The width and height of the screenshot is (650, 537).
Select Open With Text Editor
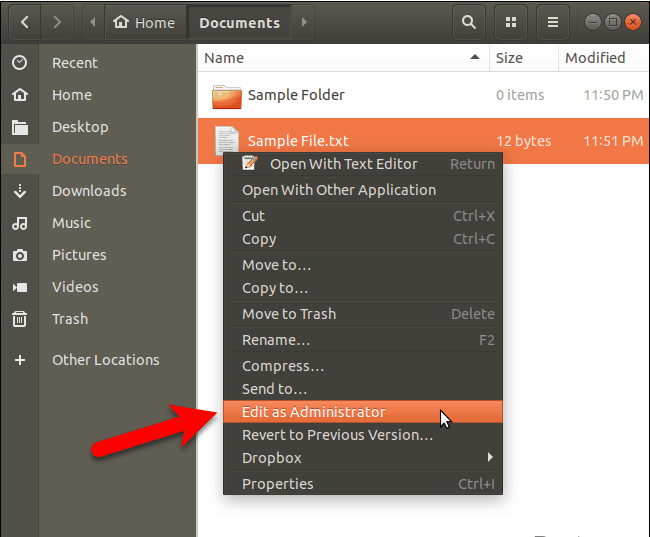pos(343,164)
